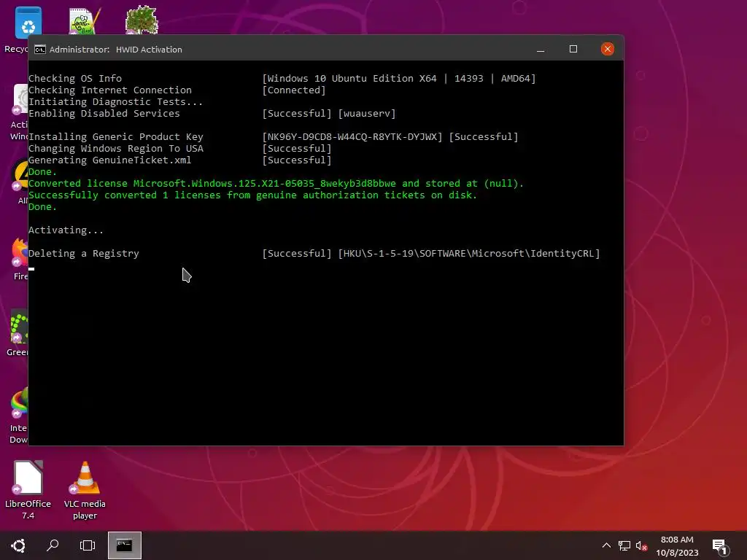
Task: Click the 'Converted license Microsoft.Windows.125' line
Action: click(x=276, y=184)
